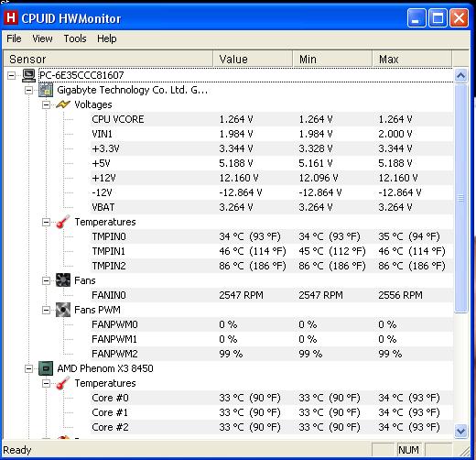Click the scrollbar down arrow
The height and width of the screenshot is (460, 476).
pyautogui.click(x=460, y=431)
